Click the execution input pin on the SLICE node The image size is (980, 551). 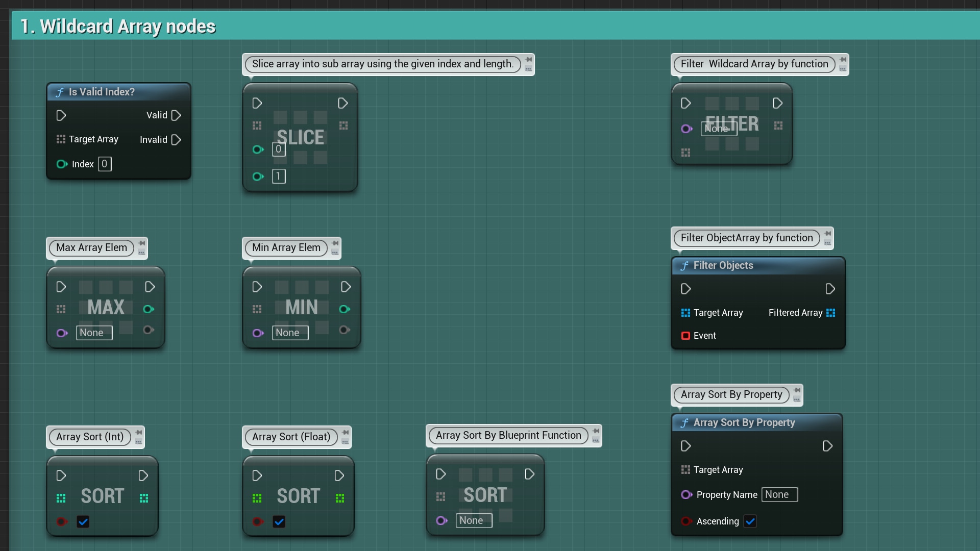(257, 104)
